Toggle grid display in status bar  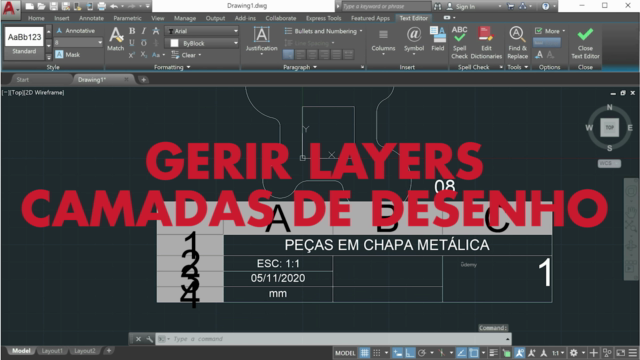(364, 353)
